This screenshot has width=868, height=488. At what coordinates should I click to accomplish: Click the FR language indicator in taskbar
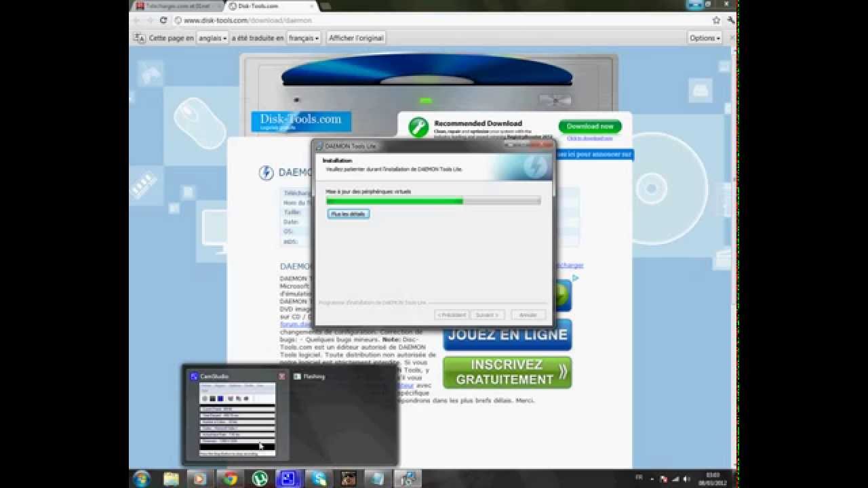point(639,477)
